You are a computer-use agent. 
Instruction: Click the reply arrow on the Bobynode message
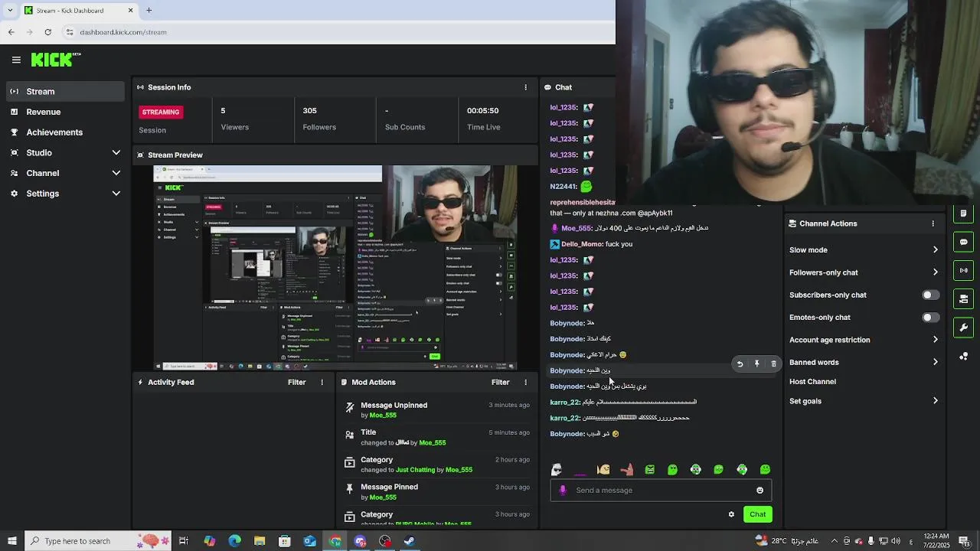pos(740,364)
